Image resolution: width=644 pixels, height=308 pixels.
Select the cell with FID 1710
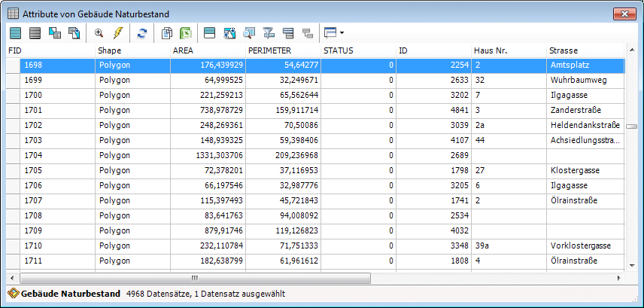[57, 245]
